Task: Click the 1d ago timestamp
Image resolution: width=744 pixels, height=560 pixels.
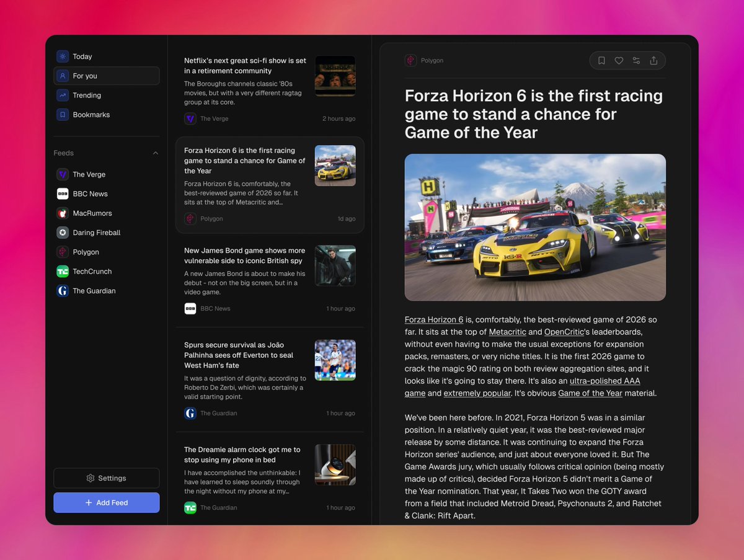Action: tap(347, 219)
